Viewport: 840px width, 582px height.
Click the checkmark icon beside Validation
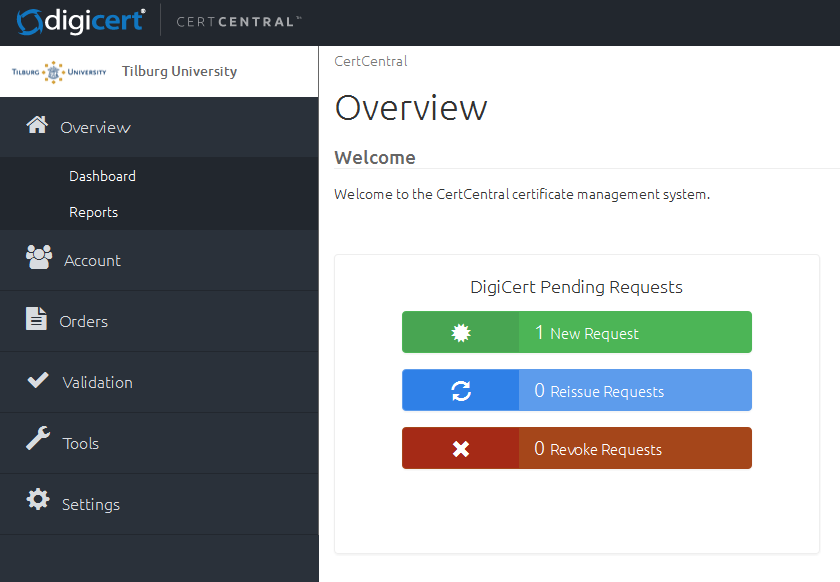[x=38, y=380]
